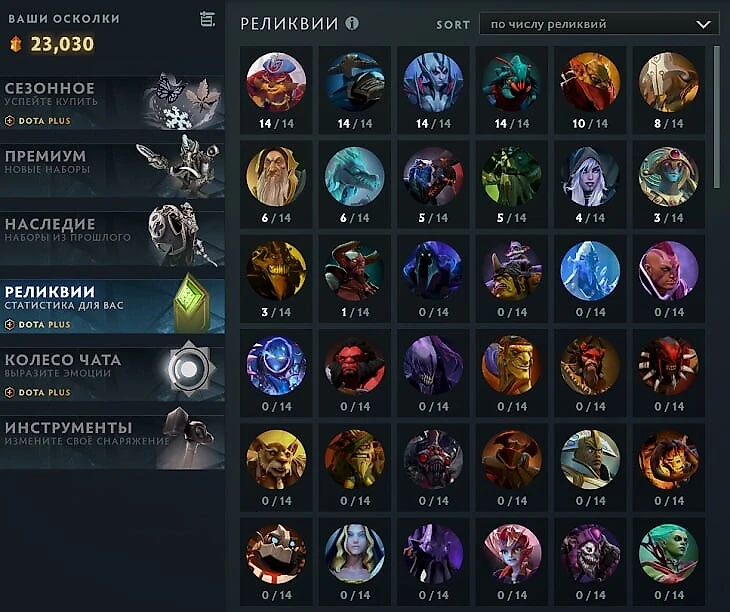
Task: Choose Crystal Maiden hero portrait
Action: (x=354, y=554)
